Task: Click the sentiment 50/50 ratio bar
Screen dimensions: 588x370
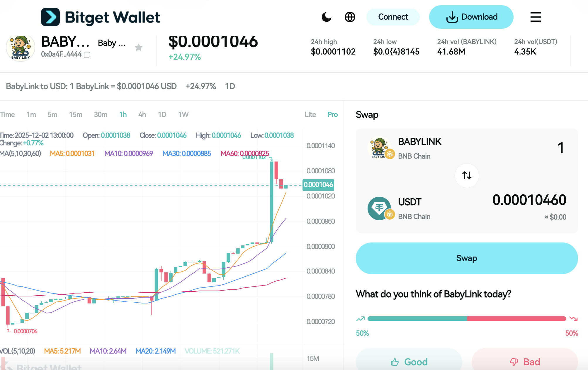Action: coord(467,318)
